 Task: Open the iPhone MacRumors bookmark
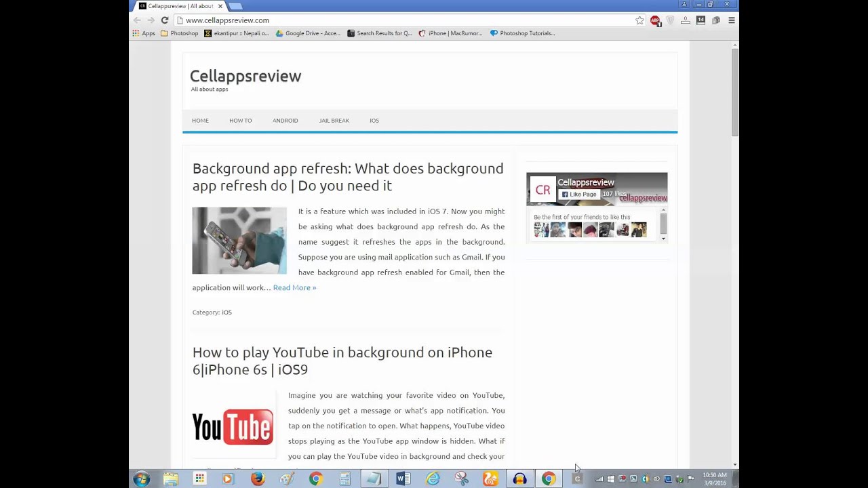451,33
